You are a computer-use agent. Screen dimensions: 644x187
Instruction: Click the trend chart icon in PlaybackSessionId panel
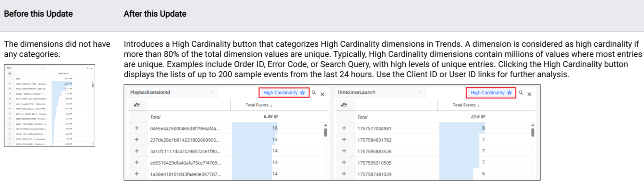click(x=137, y=105)
